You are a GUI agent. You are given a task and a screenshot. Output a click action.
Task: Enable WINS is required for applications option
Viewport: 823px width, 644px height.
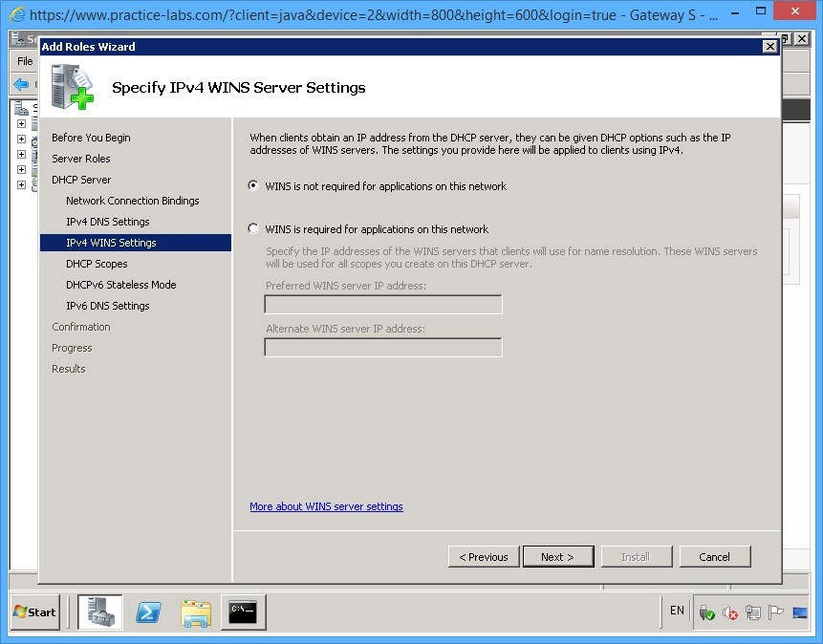251,228
